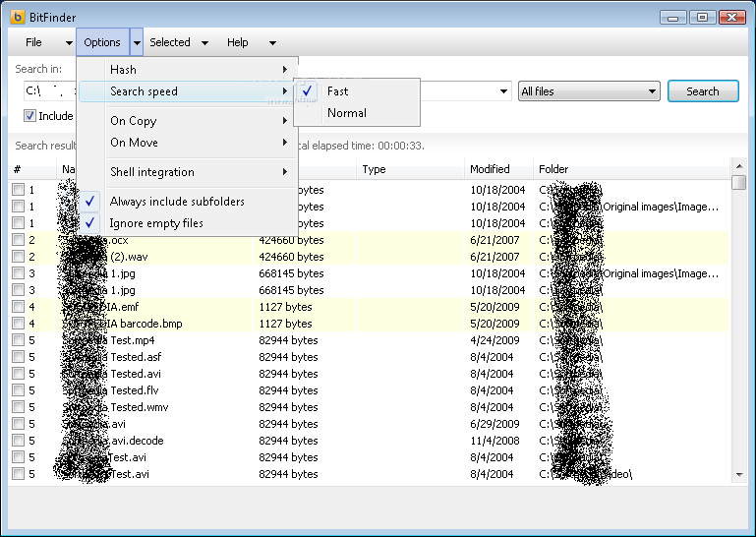Open the Selected menu

[170, 42]
